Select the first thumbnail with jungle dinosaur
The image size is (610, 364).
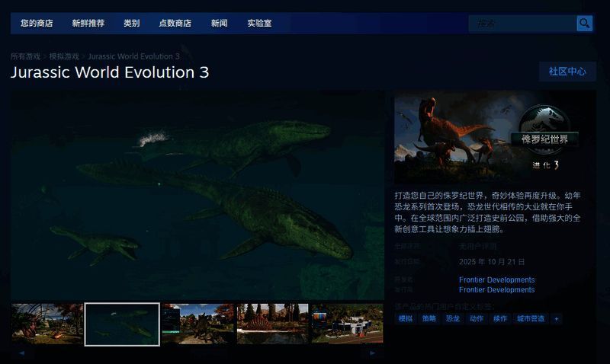pos(47,324)
